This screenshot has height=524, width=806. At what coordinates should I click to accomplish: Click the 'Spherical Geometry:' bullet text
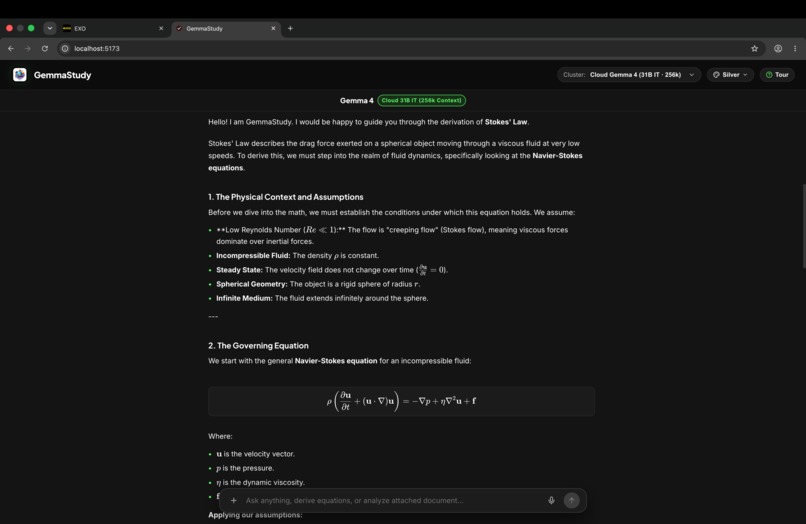pyautogui.click(x=251, y=284)
